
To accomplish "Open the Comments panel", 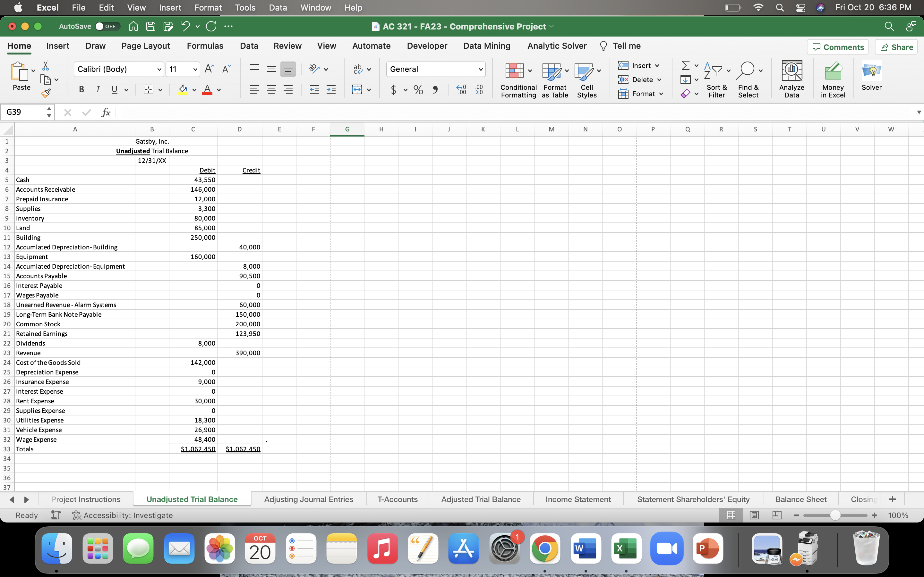I will coord(838,46).
